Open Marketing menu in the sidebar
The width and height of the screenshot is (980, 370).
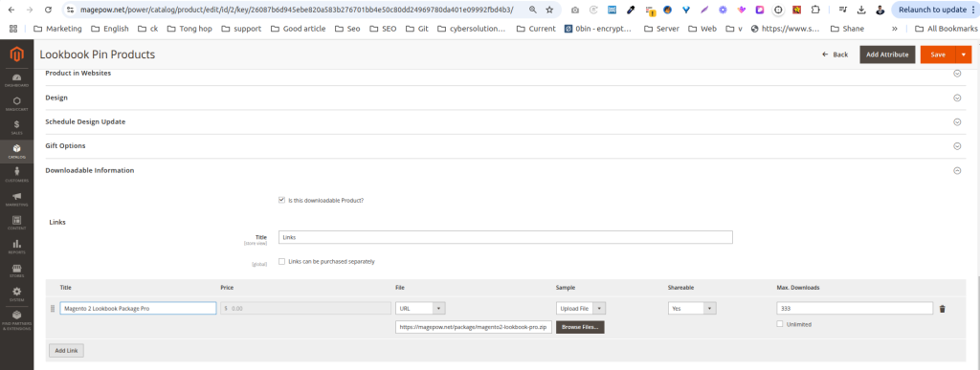click(16, 199)
